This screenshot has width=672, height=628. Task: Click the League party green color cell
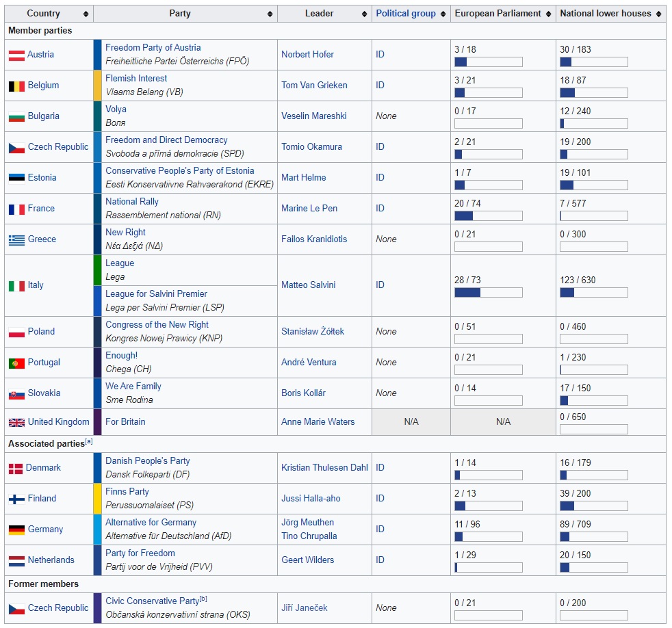[98, 270]
